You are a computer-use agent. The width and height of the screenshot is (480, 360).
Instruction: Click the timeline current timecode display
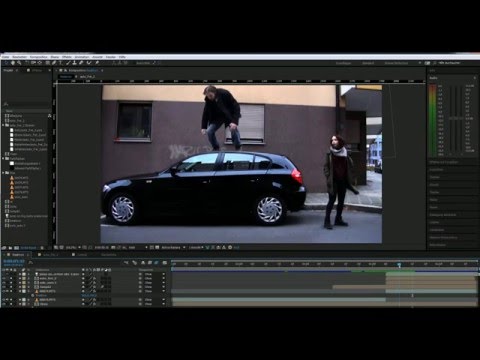point(14,261)
